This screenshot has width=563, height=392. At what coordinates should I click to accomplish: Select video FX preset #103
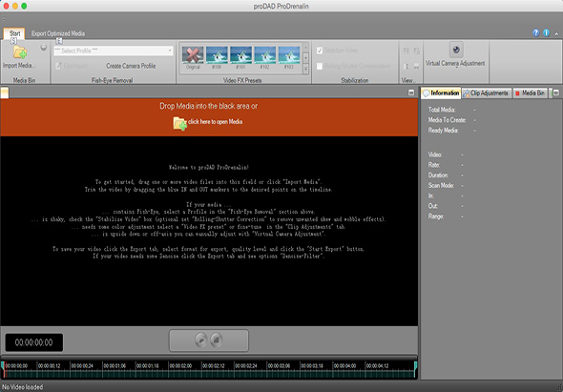pyautogui.click(x=289, y=57)
